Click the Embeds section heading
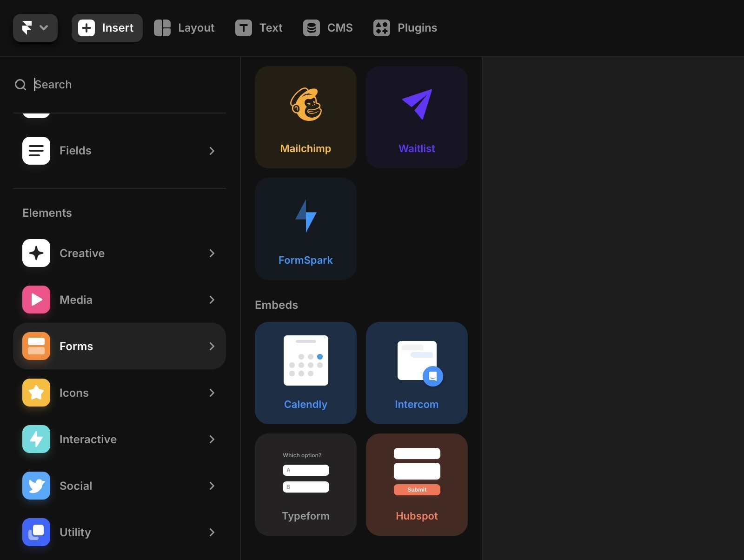Image resolution: width=744 pixels, height=560 pixels. [276, 305]
